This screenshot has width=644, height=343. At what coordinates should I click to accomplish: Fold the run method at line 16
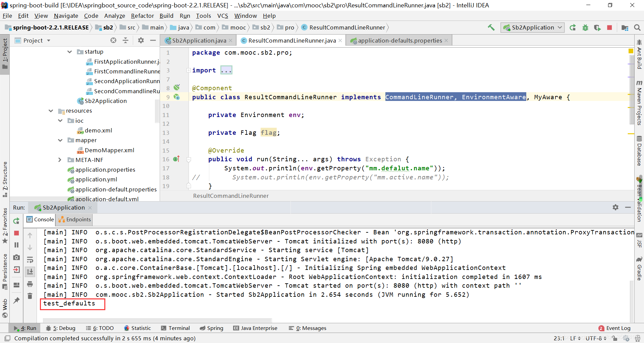tap(189, 160)
